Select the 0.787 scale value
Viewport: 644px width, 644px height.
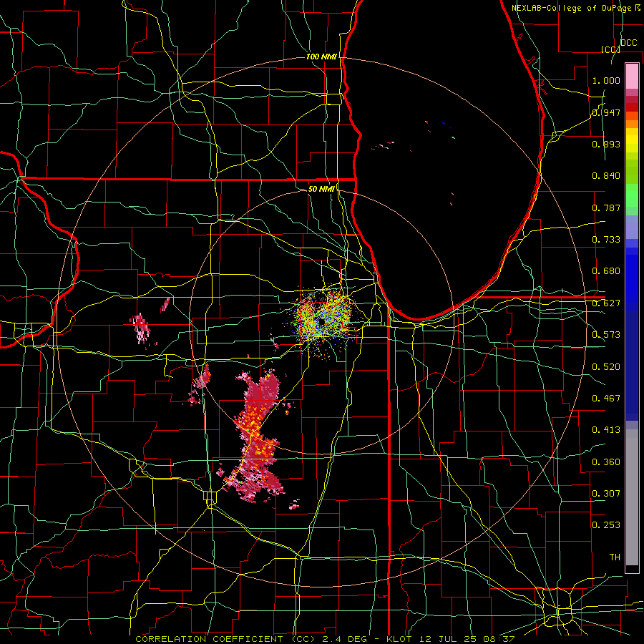point(606,208)
